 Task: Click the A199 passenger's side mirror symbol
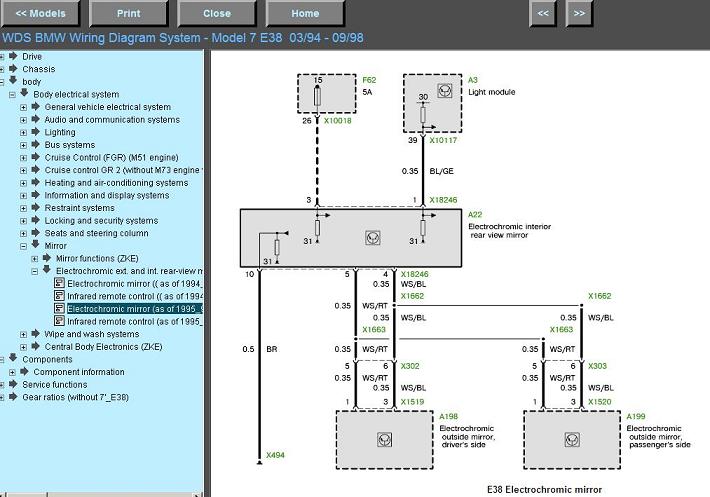click(571, 438)
